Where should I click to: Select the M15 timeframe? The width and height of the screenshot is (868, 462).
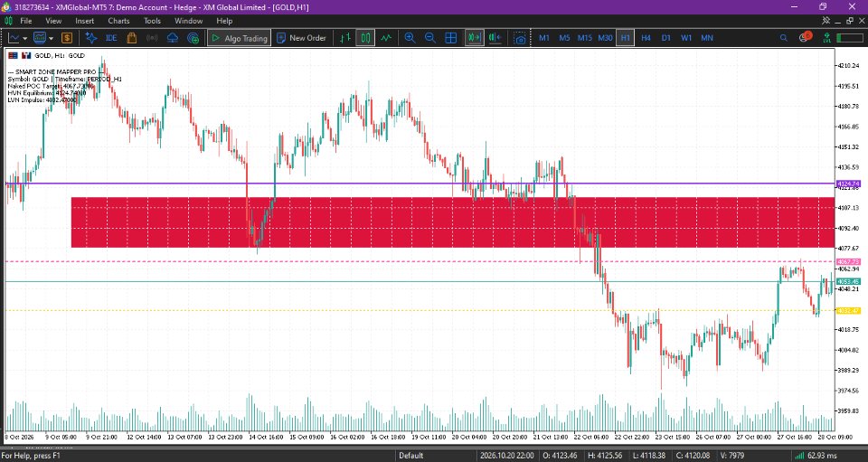(585, 38)
